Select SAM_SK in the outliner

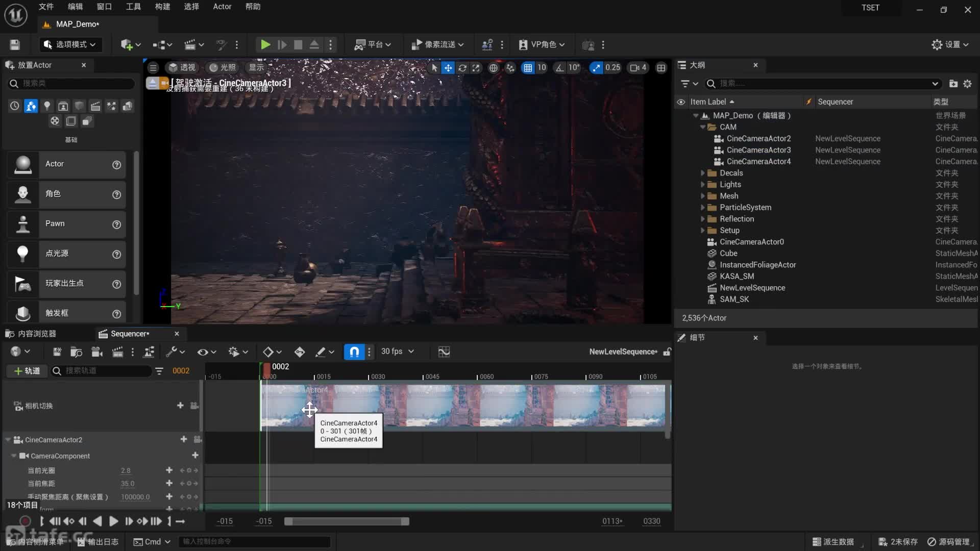tap(734, 299)
